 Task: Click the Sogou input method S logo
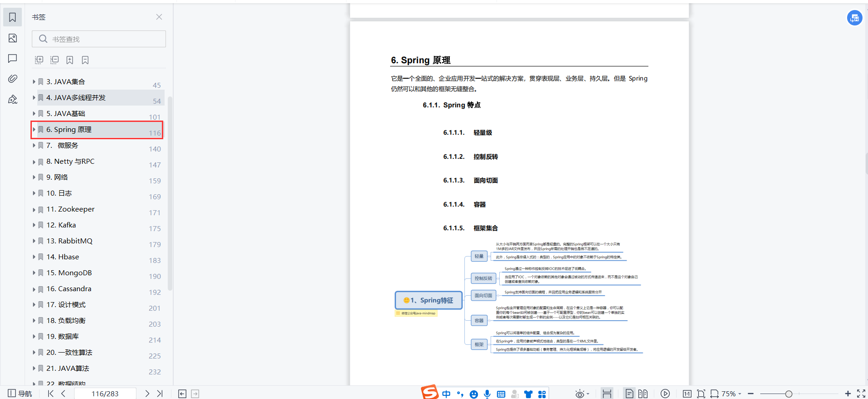(430, 392)
